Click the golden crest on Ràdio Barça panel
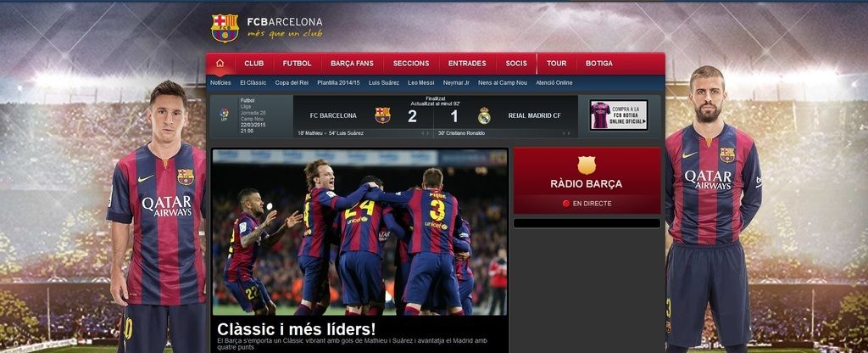This screenshot has width=868, height=353. pos(587,165)
